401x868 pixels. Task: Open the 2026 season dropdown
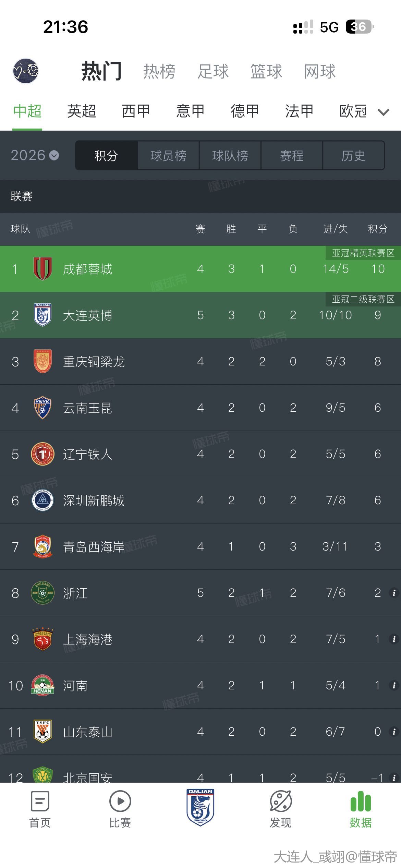coord(35,155)
